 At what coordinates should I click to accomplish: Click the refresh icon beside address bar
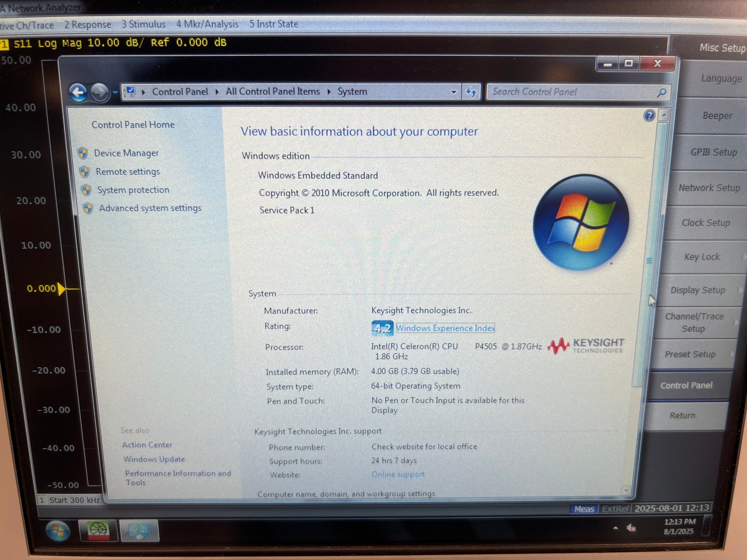pos(471,92)
